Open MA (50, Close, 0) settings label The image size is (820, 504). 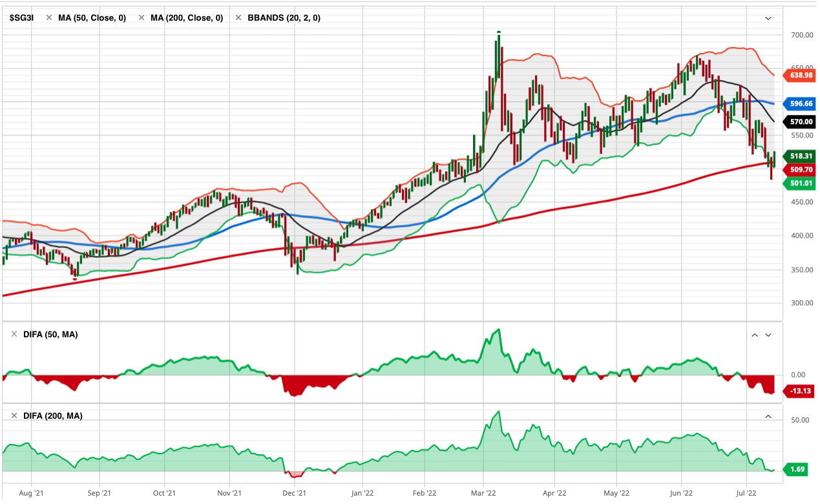coord(92,18)
